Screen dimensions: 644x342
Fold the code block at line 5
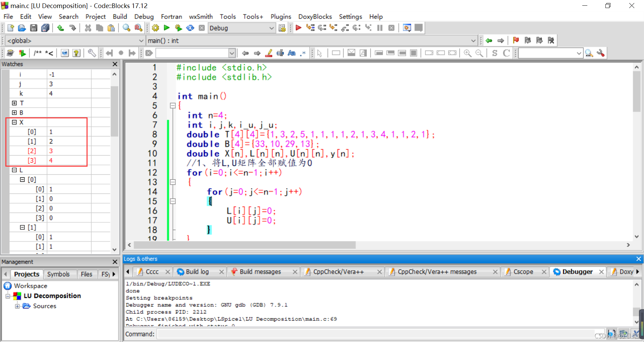173,106
